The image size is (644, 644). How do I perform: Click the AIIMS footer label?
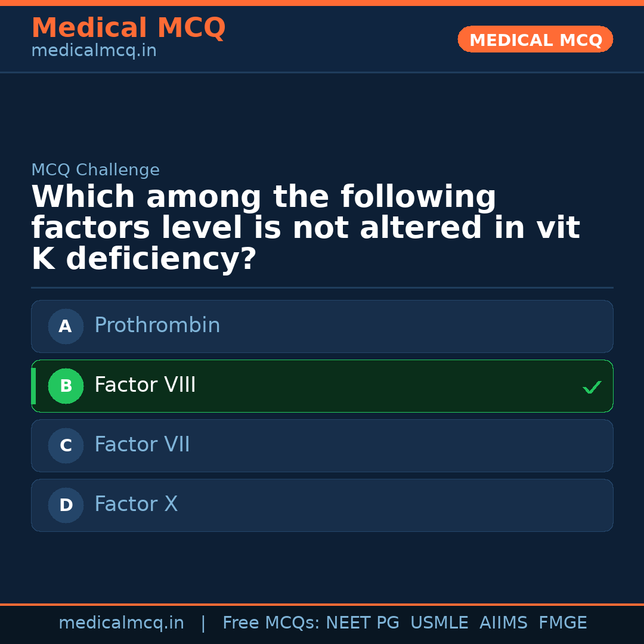504,622
